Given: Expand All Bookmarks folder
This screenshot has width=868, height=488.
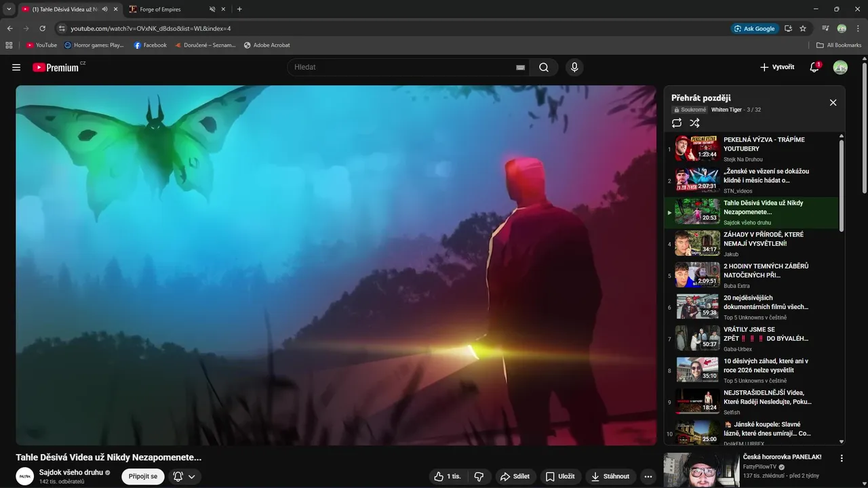Looking at the screenshot, I should (838, 45).
